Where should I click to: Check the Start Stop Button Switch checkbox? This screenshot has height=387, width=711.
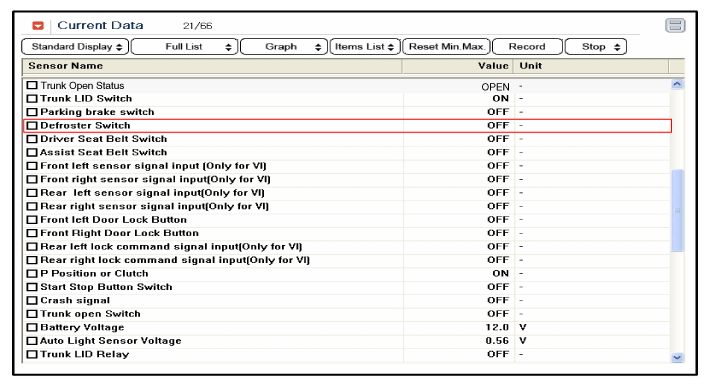(32, 287)
